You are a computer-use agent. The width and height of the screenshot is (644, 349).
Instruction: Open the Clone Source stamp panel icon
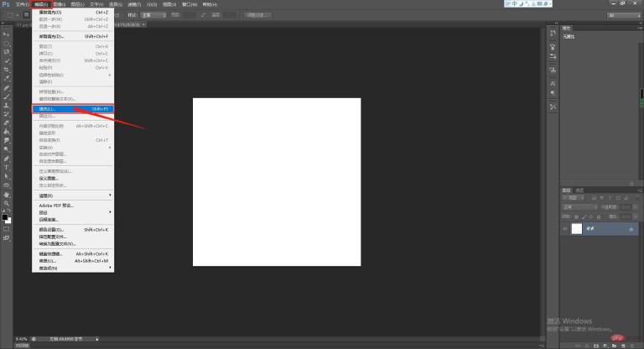553,70
